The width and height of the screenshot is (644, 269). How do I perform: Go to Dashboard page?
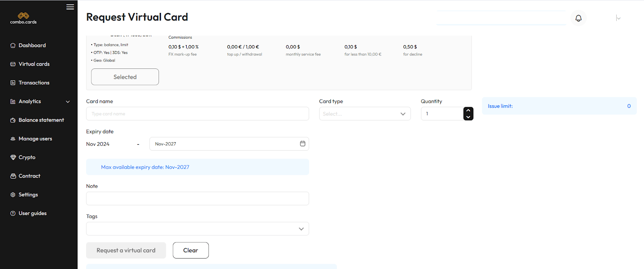tap(32, 46)
